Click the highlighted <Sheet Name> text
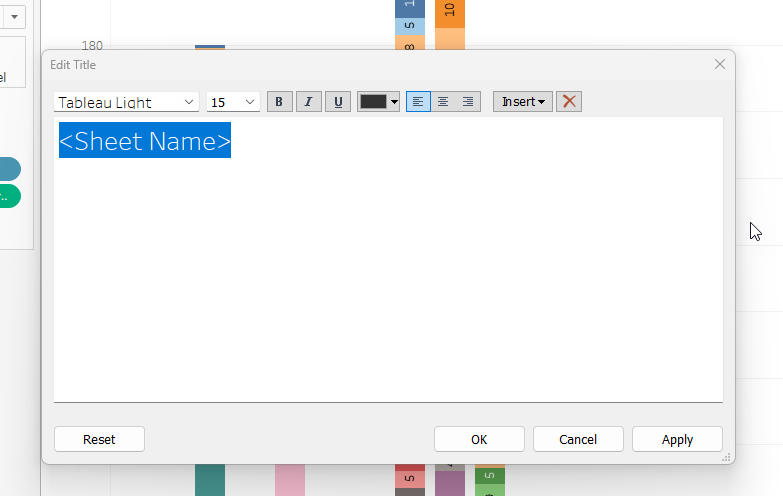The image size is (783, 496). (x=145, y=141)
